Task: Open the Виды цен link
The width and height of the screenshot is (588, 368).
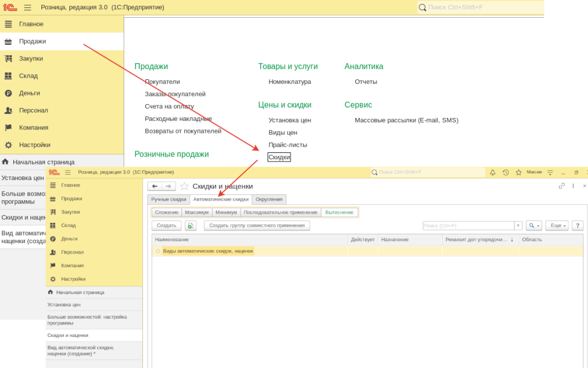Action: (x=283, y=133)
